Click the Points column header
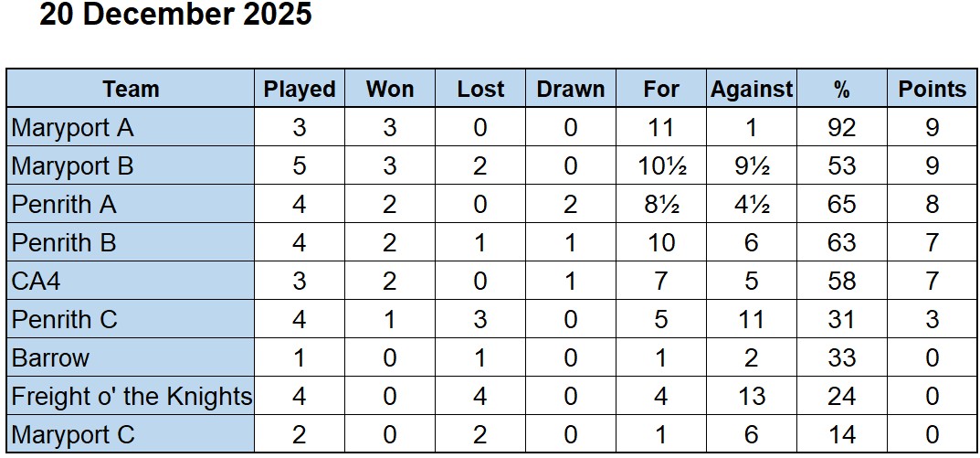 coord(932,89)
